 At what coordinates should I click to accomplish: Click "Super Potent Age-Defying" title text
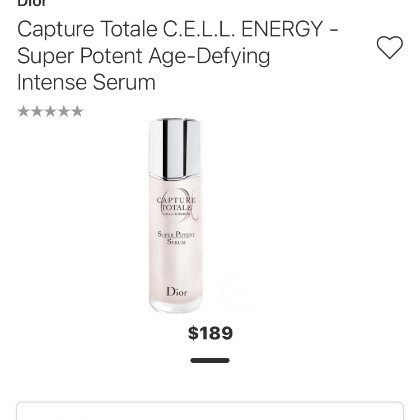pyautogui.click(x=144, y=56)
